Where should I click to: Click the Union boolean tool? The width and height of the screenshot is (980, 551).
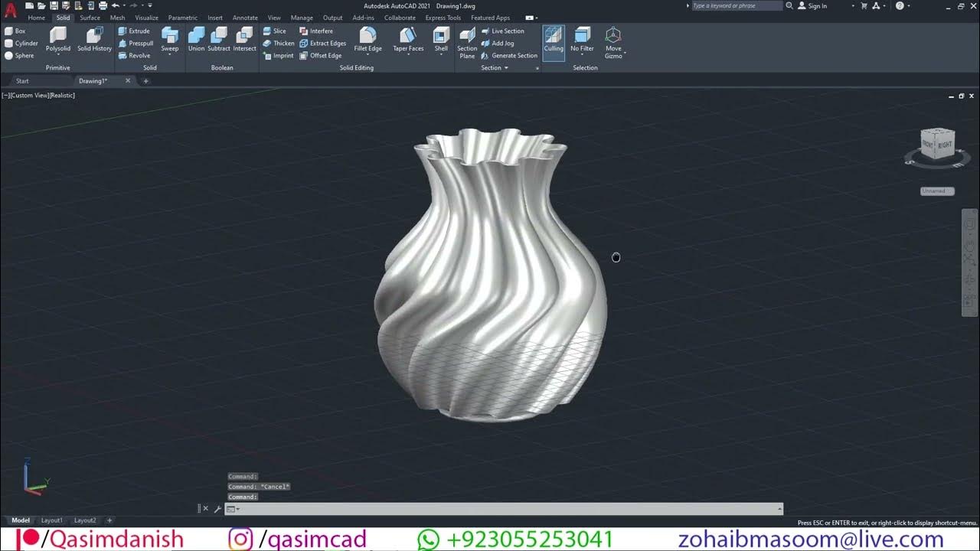point(196,39)
